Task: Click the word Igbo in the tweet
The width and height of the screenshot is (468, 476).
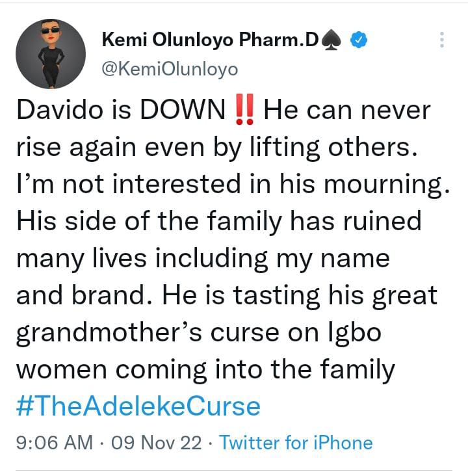Action: click(x=359, y=333)
